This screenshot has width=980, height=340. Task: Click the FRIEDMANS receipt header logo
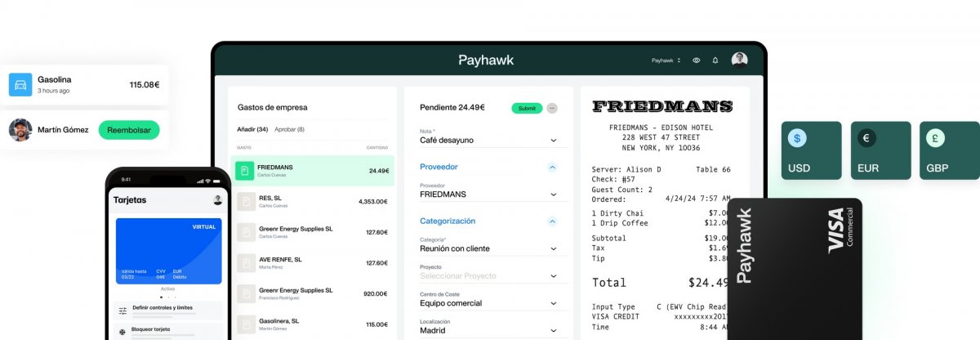[662, 106]
